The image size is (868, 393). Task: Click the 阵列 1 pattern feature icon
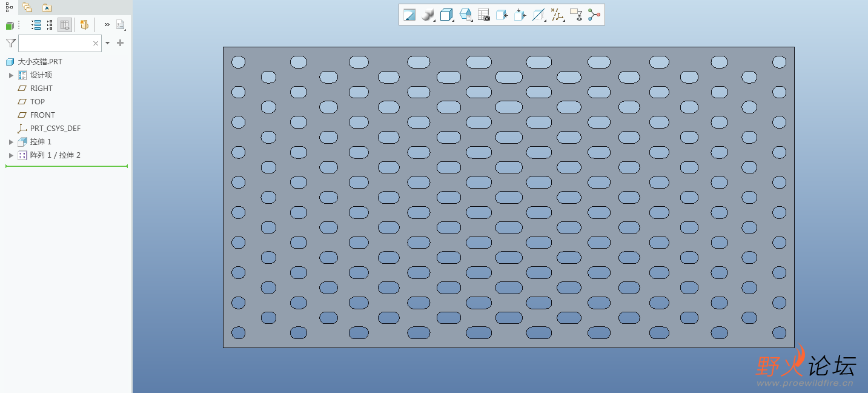point(22,155)
